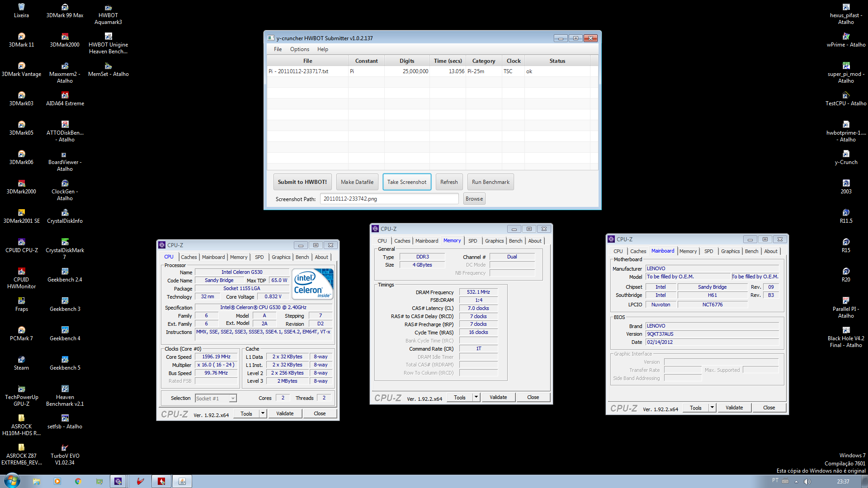Viewport: 868px width, 488px height.
Task: Switch to SPD tab in CPU-Z Memory window
Action: pos(472,241)
